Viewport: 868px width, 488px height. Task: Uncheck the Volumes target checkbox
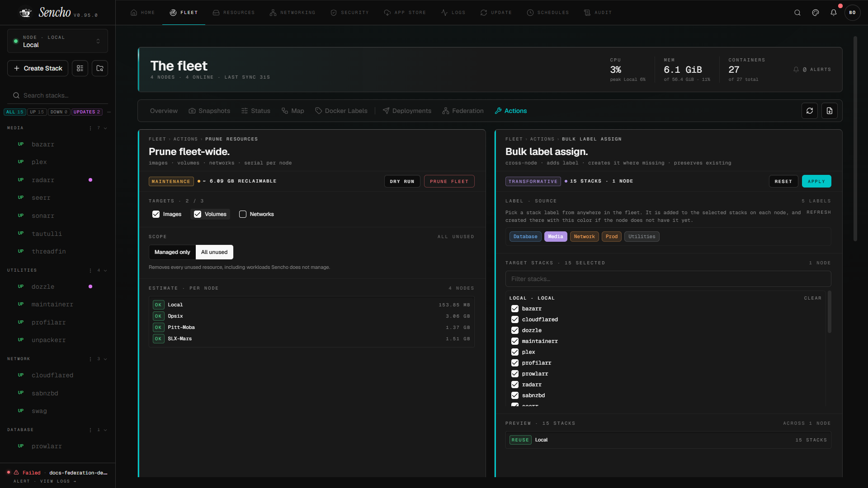click(x=198, y=214)
